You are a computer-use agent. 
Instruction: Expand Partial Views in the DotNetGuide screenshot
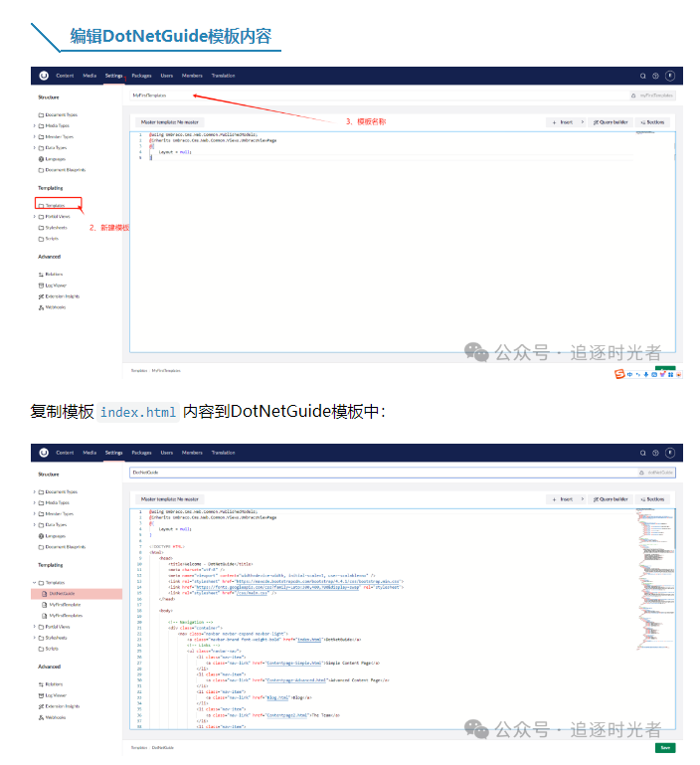[x=34, y=627]
